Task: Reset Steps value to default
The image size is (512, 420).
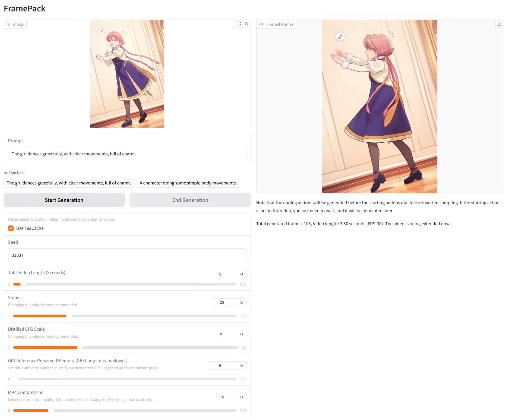Action: (x=242, y=302)
